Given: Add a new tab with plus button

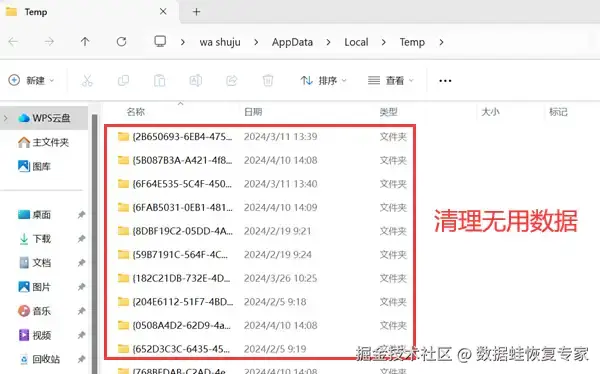Looking at the screenshot, I should (x=196, y=12).
